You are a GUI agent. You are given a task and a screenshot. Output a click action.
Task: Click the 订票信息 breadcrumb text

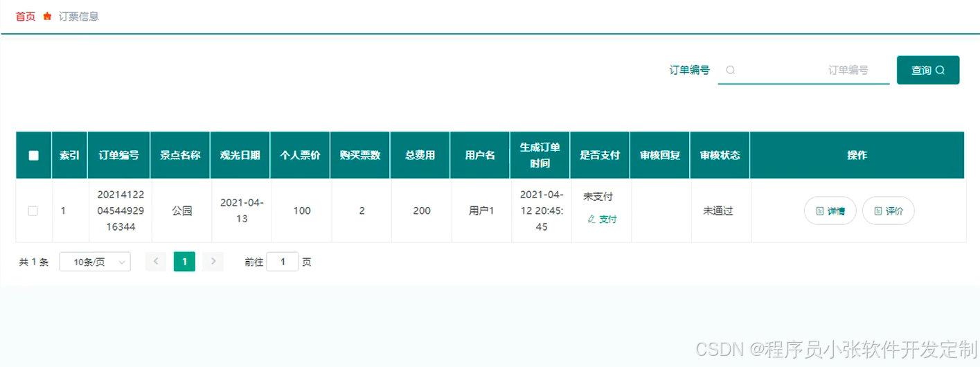79,16
